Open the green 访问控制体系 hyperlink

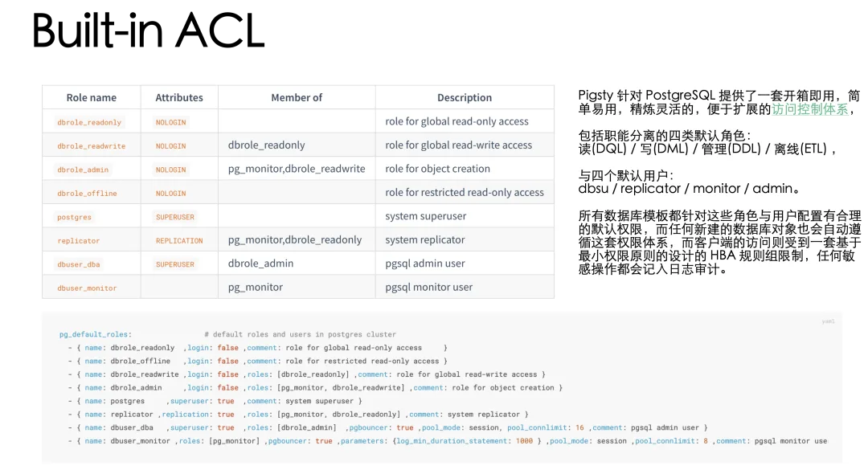tap(809, 109)
